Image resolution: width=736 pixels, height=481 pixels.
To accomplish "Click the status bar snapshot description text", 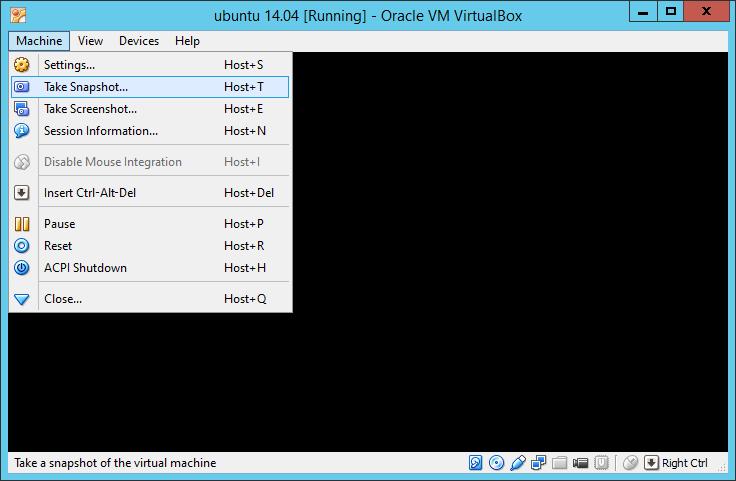I will (115, 463).
